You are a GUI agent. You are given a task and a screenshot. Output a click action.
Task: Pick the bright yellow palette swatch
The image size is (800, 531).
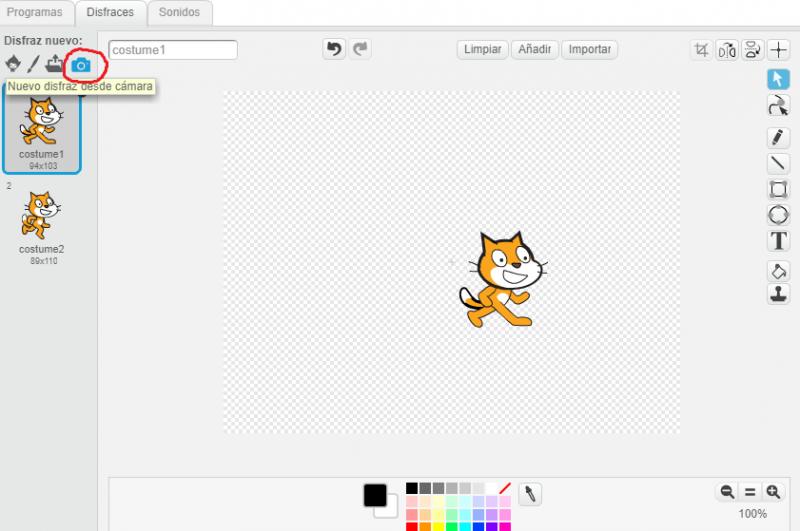point(438,527)
